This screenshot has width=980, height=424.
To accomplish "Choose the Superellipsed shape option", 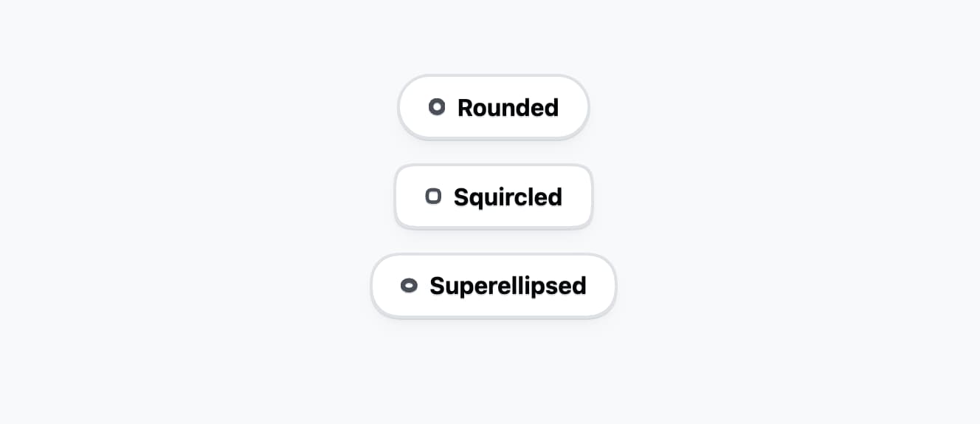I will click(x=493, y=286).
